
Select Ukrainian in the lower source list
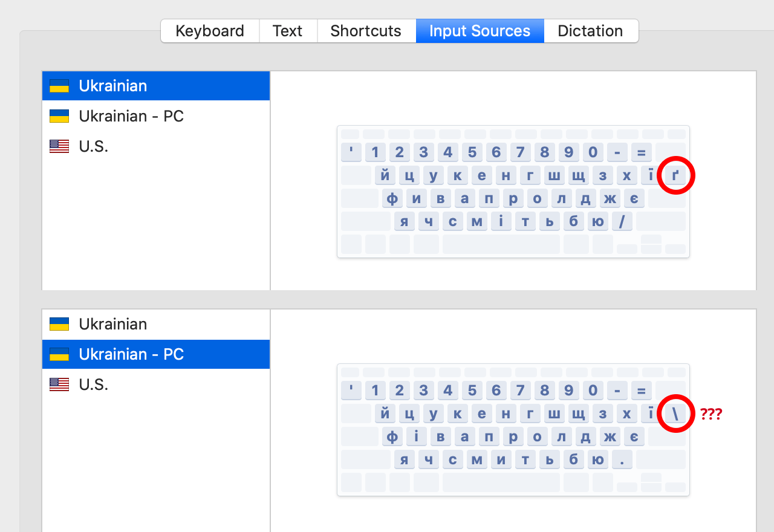click(112, 324)
